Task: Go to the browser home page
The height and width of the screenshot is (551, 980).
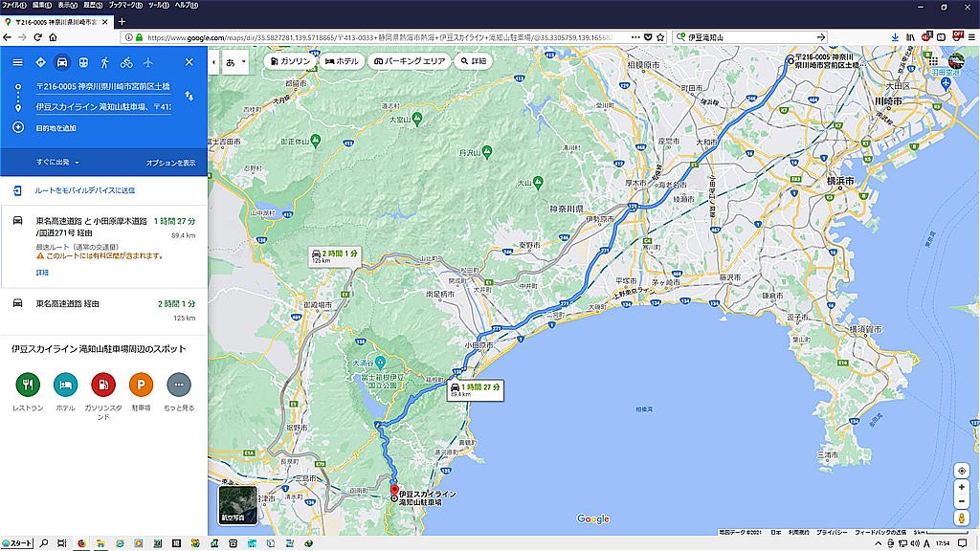Action: point(54,37)
